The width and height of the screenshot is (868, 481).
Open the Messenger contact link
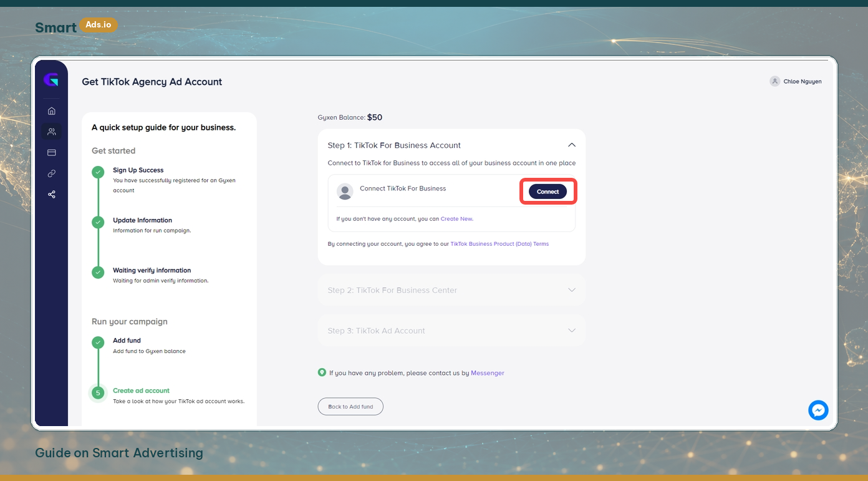click(x=488, y=373)
